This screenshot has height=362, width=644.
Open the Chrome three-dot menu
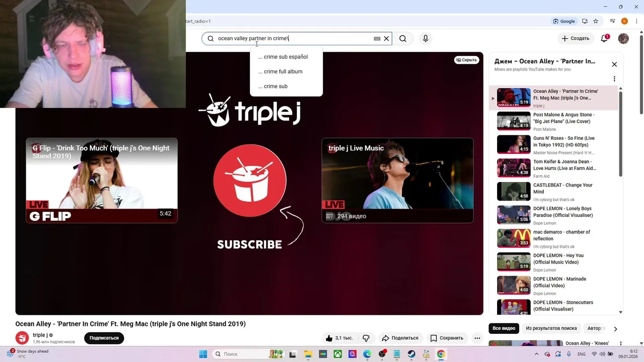636,21
